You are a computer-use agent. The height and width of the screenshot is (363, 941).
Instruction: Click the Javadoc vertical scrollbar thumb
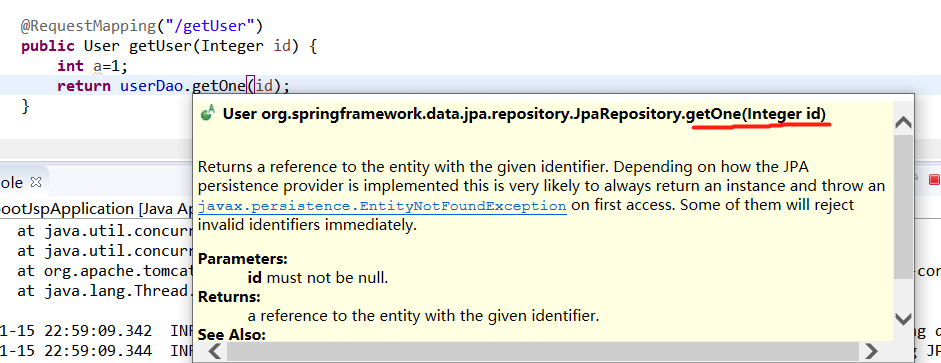tap(903, 206)
